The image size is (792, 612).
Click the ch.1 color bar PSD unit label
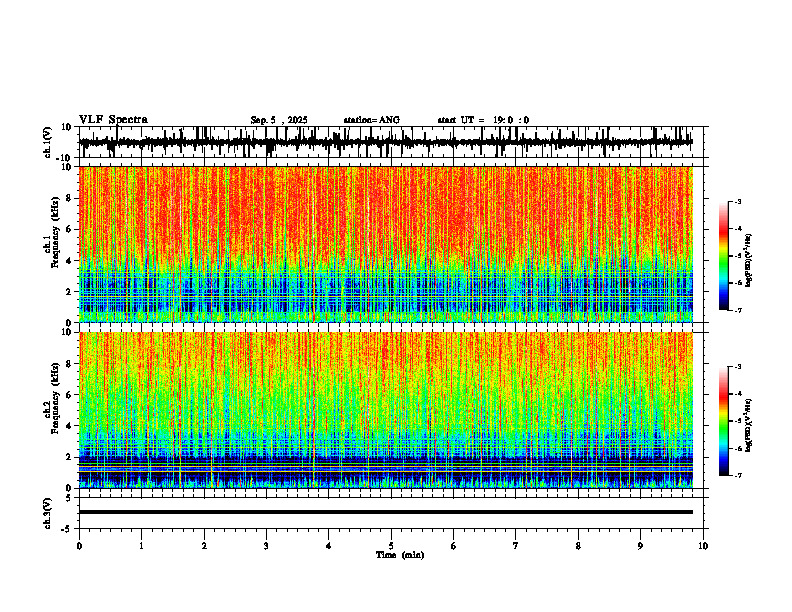pos(748,261)
